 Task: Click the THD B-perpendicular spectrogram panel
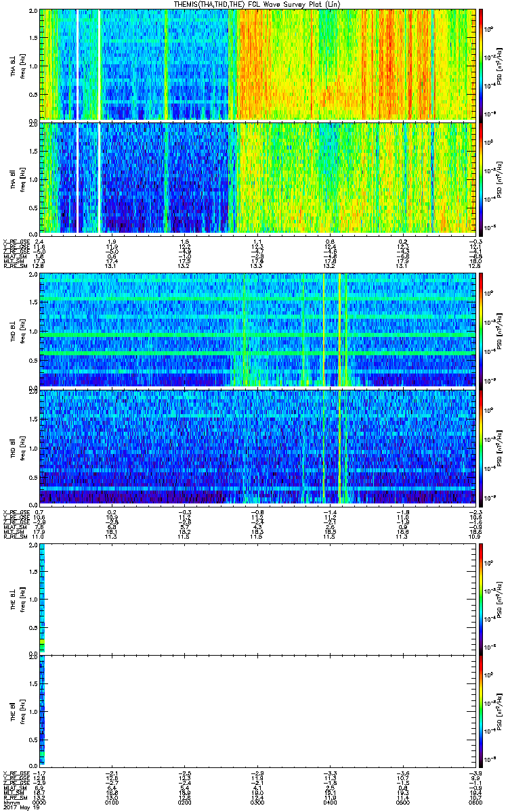tap(257, 330)
